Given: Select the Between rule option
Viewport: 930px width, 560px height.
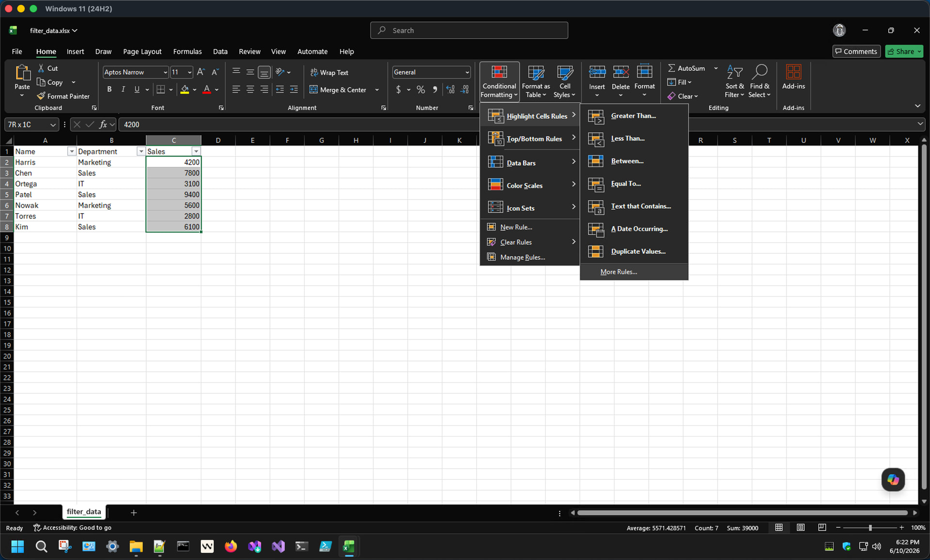Looking at the screenshot, I should coord(634,161).
